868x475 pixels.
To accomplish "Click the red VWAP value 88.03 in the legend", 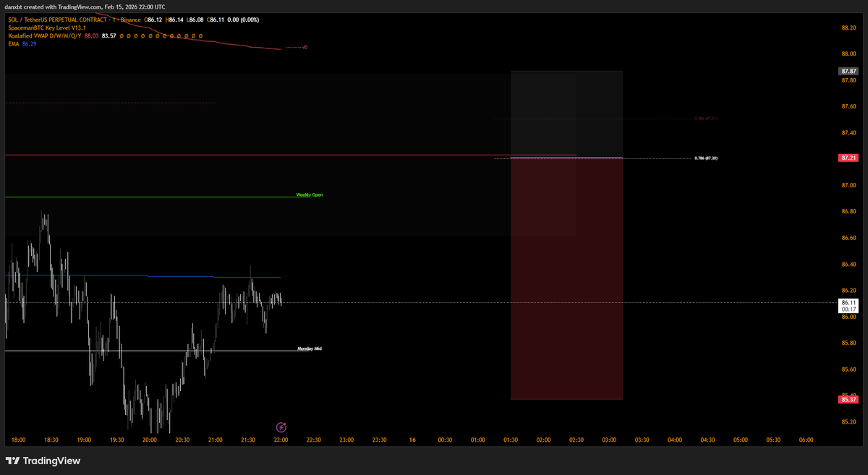I will coord(92,35).
